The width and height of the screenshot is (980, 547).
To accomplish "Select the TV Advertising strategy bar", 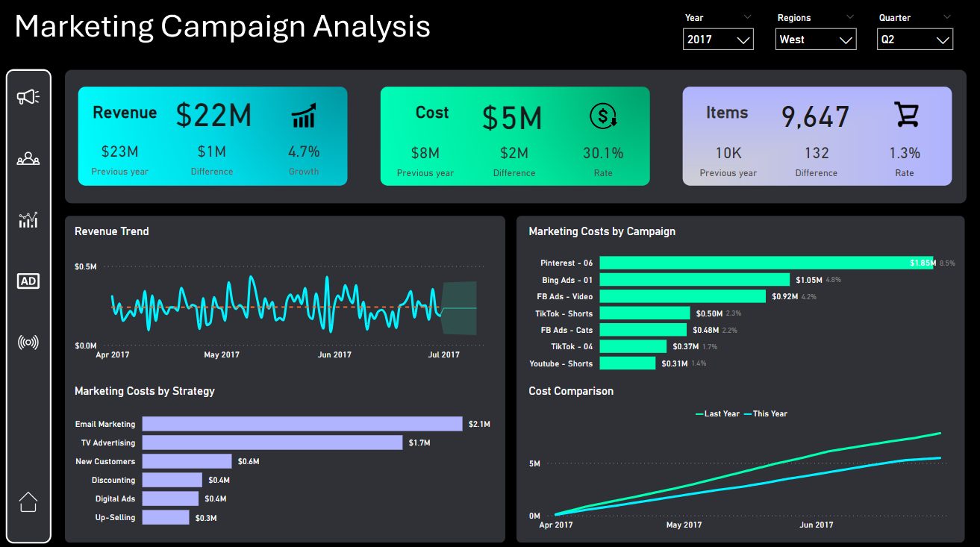I will pos(272,443).
